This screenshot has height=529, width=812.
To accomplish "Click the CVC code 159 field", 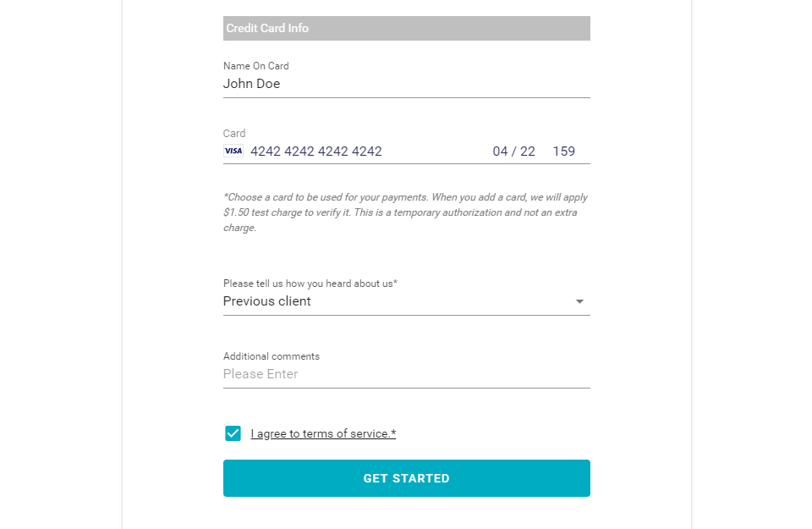I will 563,151.
